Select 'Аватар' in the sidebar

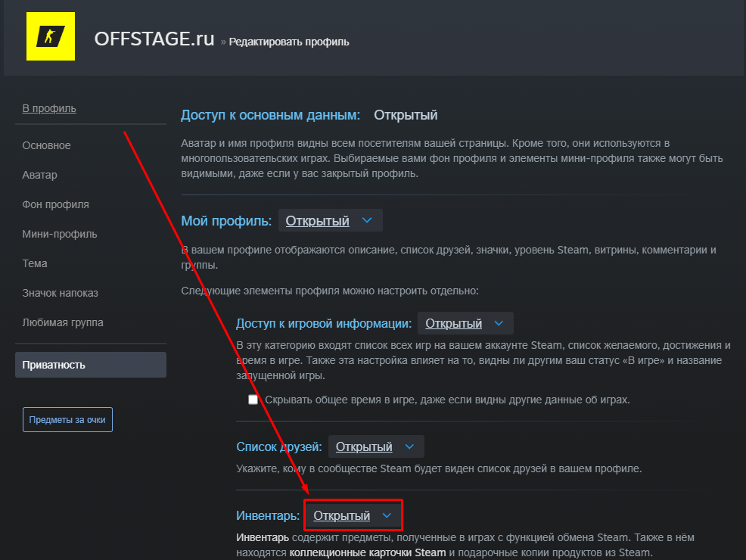[40, 175]
